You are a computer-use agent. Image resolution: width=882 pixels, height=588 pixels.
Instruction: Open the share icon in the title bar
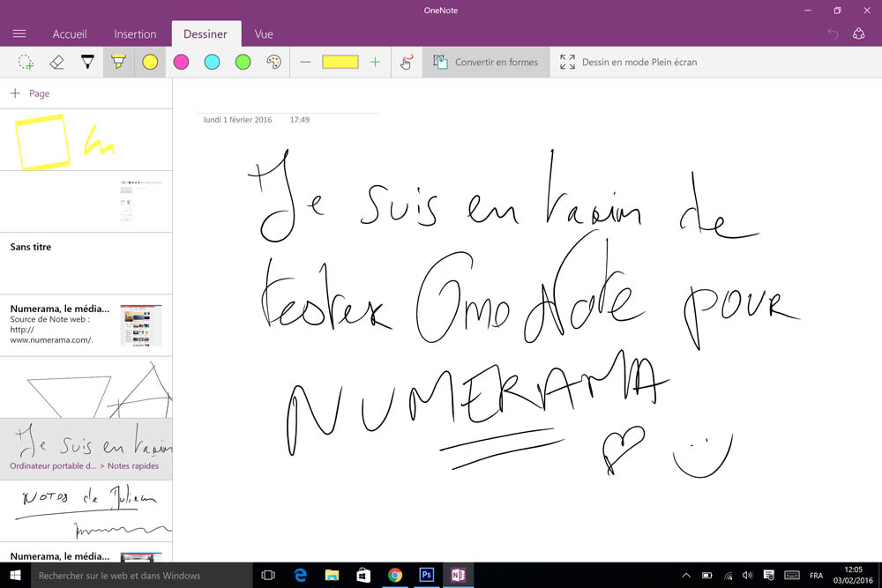click(x=858, y=33)
